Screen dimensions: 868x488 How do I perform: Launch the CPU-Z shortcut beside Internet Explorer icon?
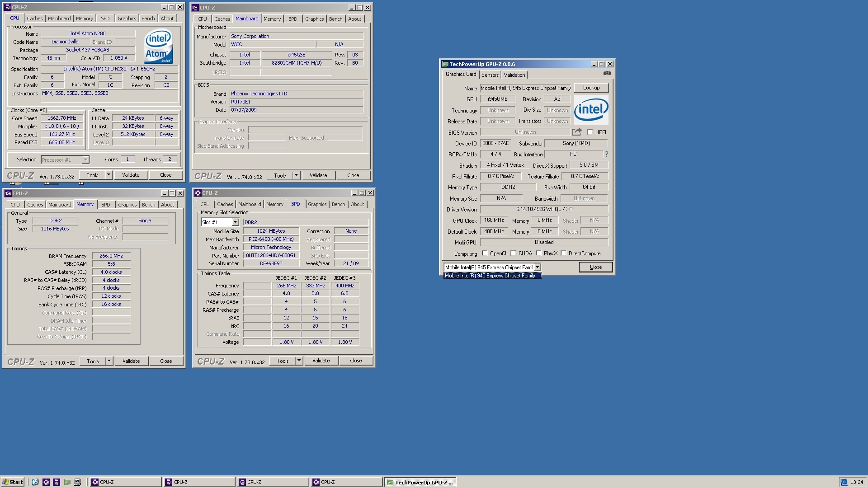coord(46,482)
